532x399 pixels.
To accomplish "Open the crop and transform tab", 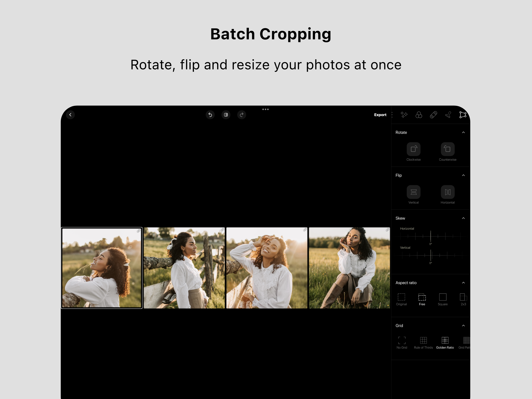I will [462, 115].
